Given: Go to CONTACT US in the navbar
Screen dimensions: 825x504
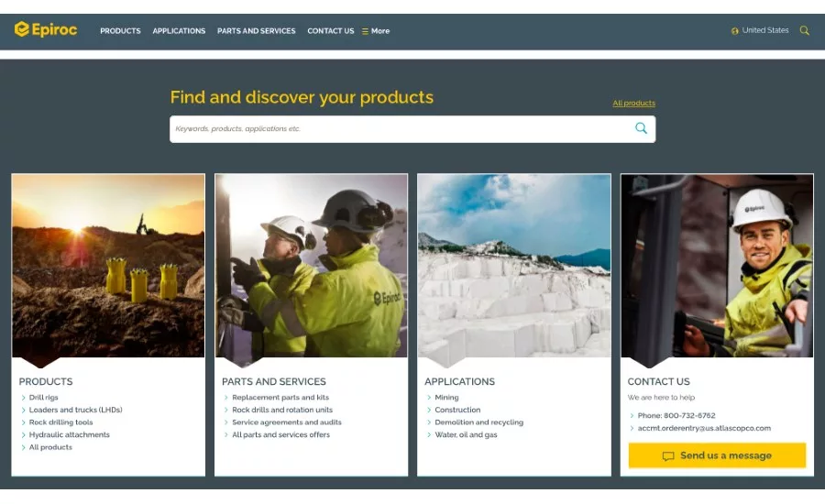Looking at the screenshot, I should click(x=330, y=31).
